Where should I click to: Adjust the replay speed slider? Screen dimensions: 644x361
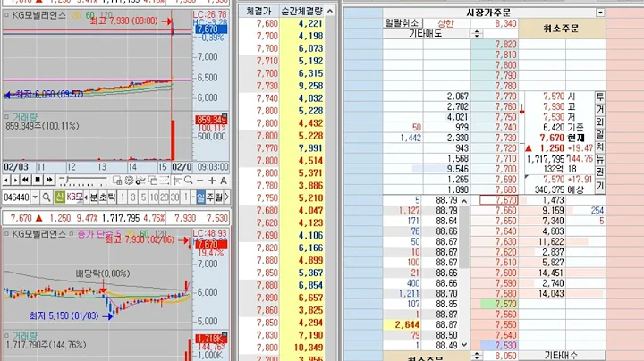point(82,180)
